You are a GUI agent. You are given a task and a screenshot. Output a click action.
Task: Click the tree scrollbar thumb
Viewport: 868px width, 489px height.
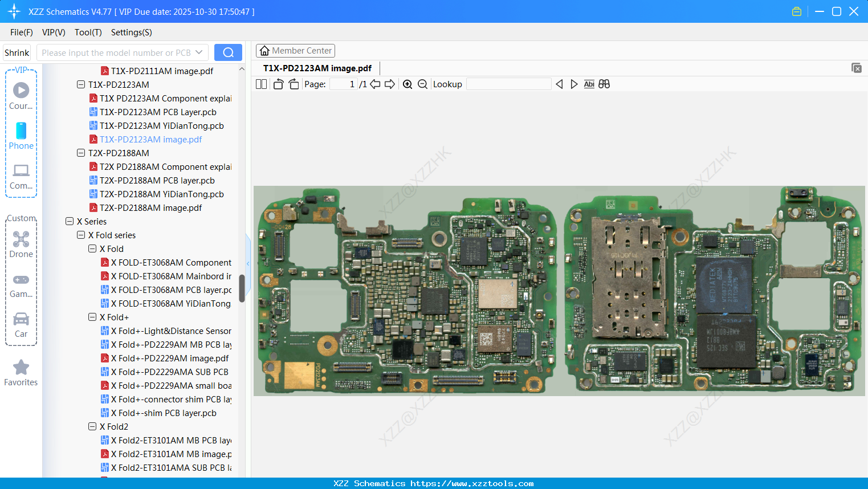pos(242,288)
